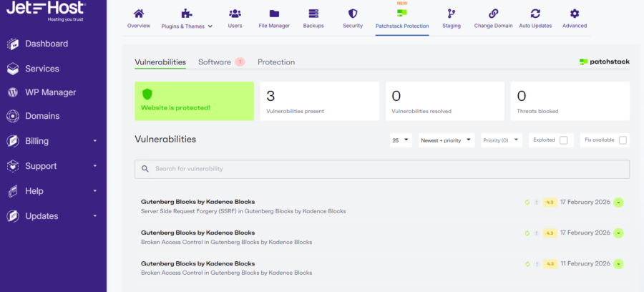Screen dimensions: 644x292
Task: Click the Change Domain link icon
Action: point(493,14)
